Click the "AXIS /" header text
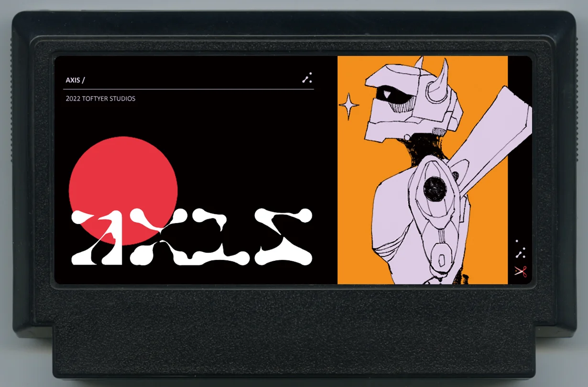 75,80
